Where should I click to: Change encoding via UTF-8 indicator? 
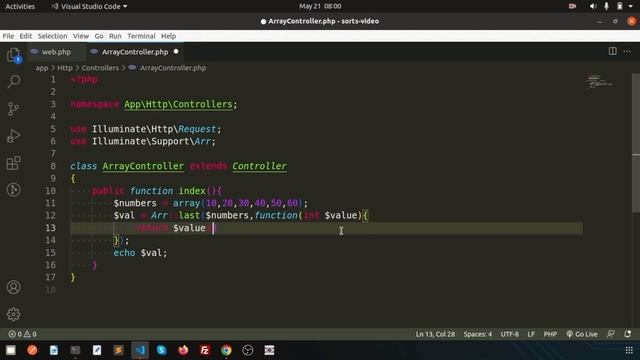(x=510, y=334)
